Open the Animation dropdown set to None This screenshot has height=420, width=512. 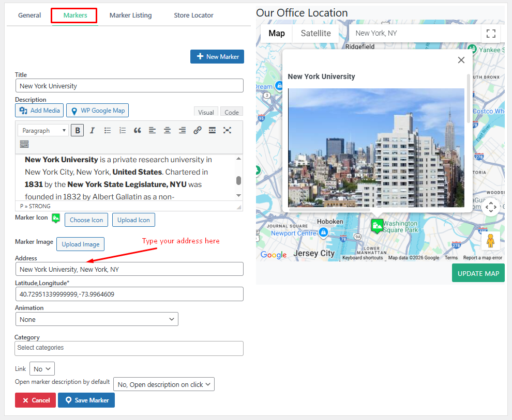(97, 319)
